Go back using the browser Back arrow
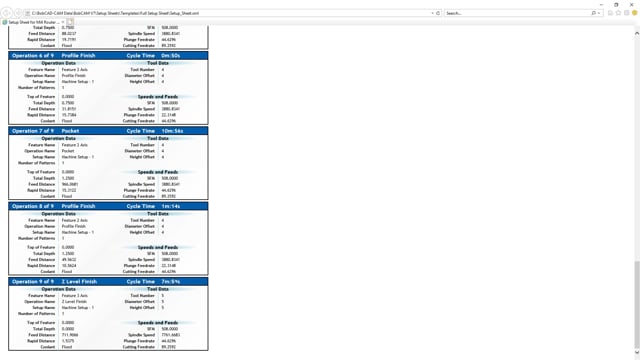Image resolution: width=640 pixels, height=360 pixels. tap(7, 13)
